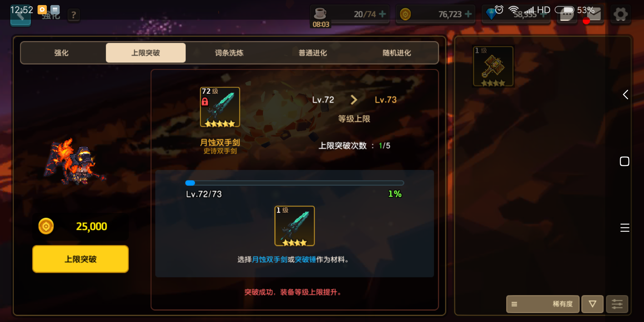The width and height of the screenshot is (644, 322).
Task: Add coffee stamina with plus icon
Action: pyautogui.click(x=383, y=14)
